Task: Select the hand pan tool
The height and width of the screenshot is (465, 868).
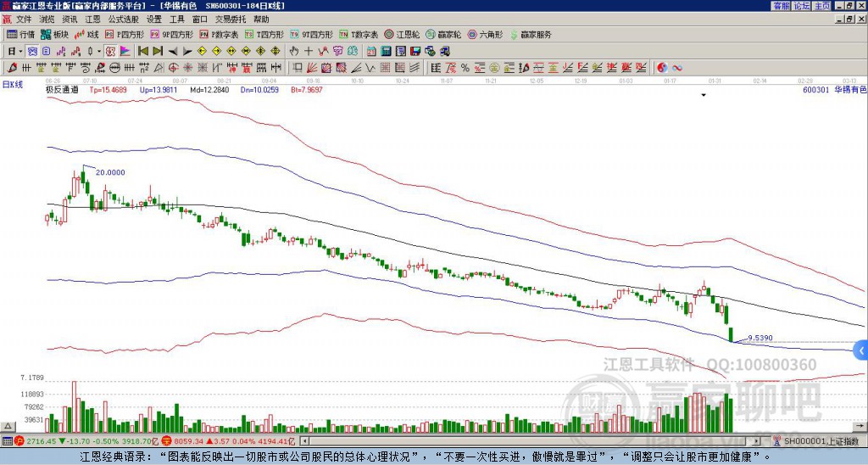Action: (294, 52)
